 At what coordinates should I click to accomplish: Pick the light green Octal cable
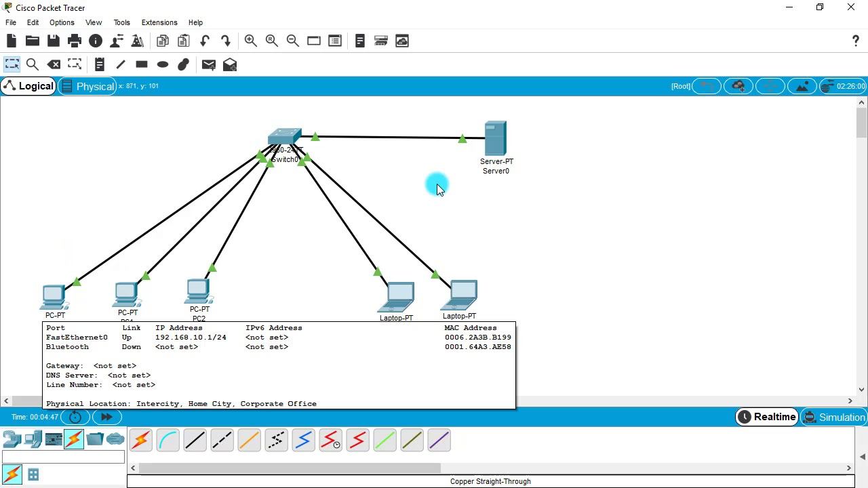pos(384,441)
